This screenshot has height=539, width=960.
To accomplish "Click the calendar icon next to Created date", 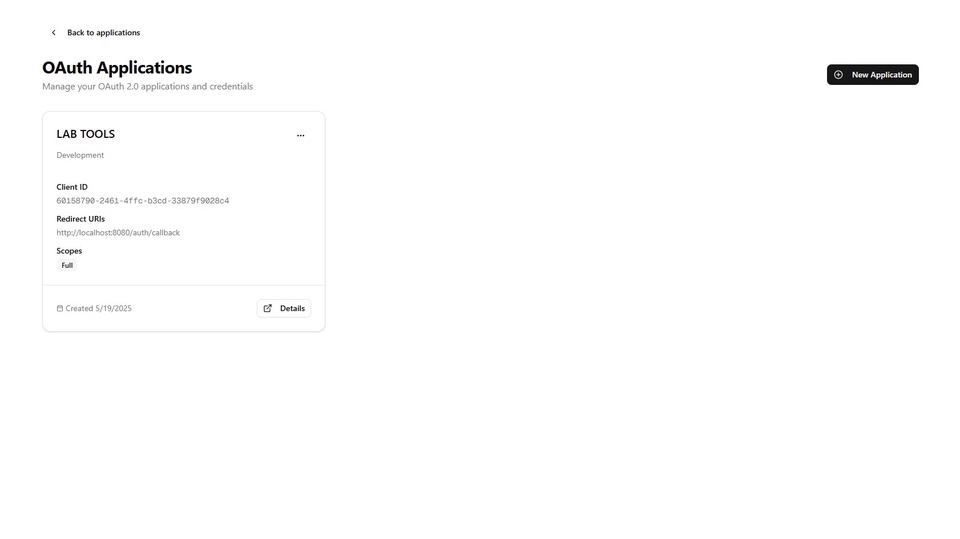I will coord(60,309).
